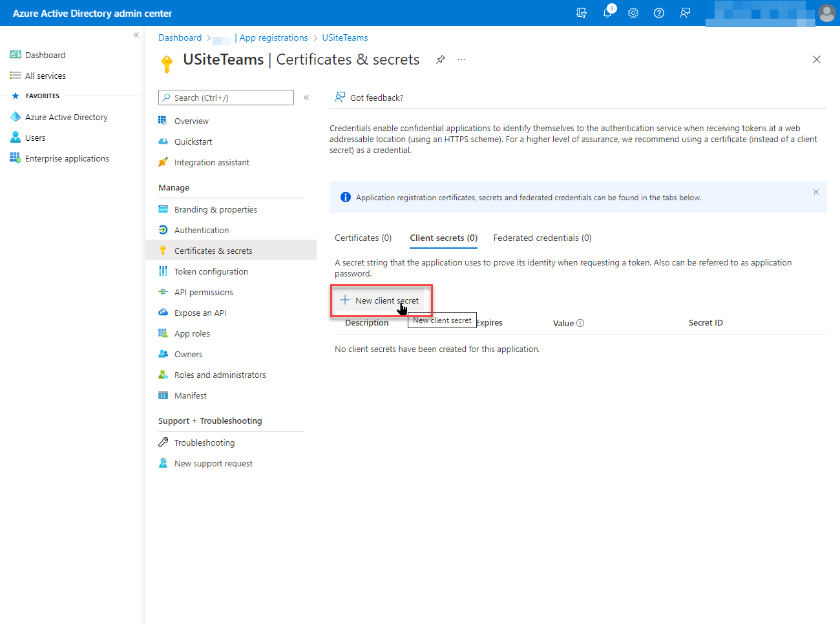Click the Value column info icon
Viewport: 840px width, 624px height.
click(x=580, y=323)
